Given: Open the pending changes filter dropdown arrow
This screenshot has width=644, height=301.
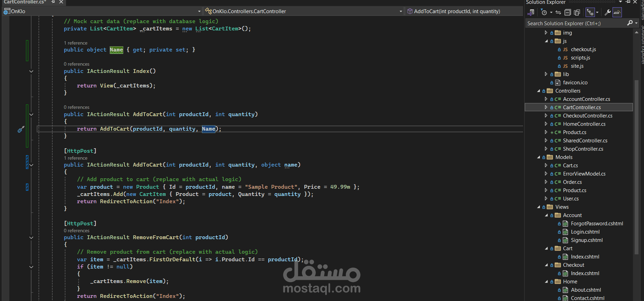Looking at the screenshot, I should [551, 12].
